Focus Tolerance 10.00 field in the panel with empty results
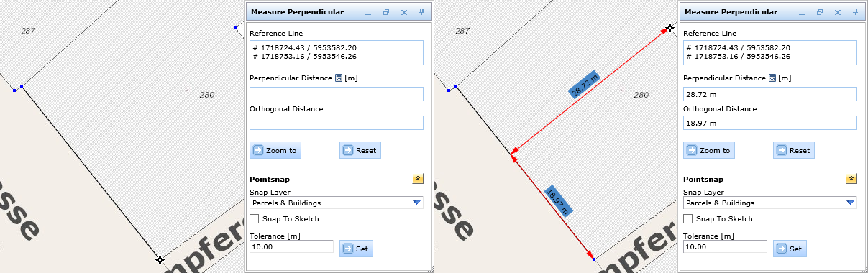Image resolution: width=868 pixels, height=273 pixels. (291, 246)
